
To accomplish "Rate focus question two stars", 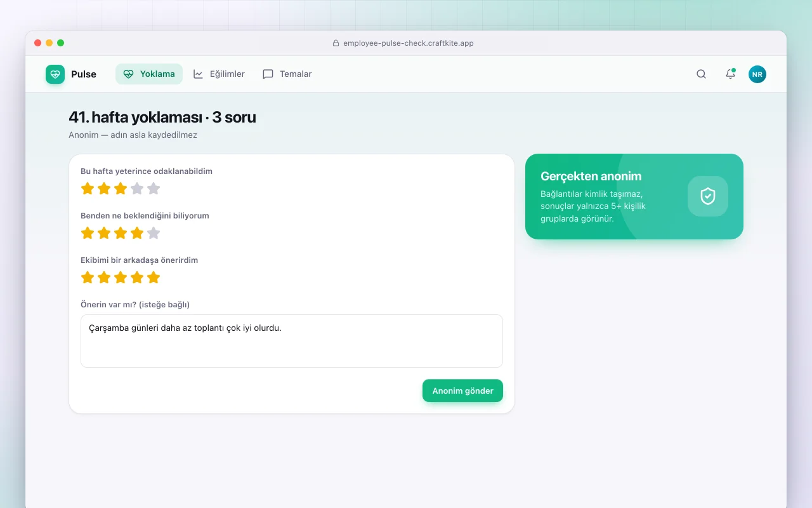I will pyautogui.click(x=104, y=189).
